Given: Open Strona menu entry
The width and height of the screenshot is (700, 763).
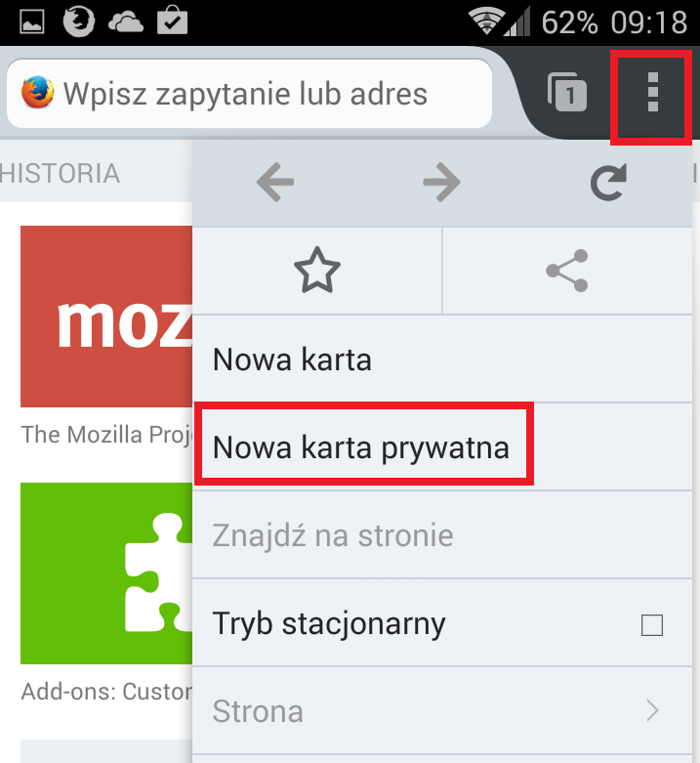Looking at the screenshot, I should [442, 711].
